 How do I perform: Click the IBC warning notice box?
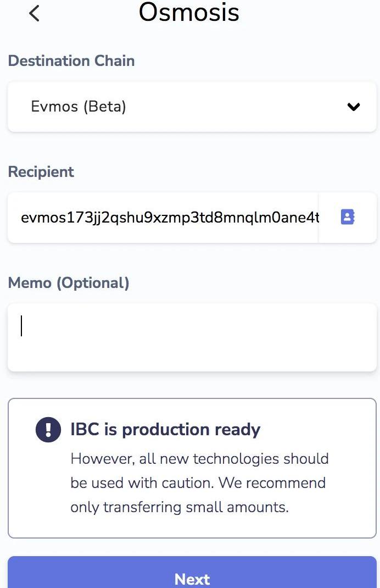pyautogui.click(x=192, y=468)
